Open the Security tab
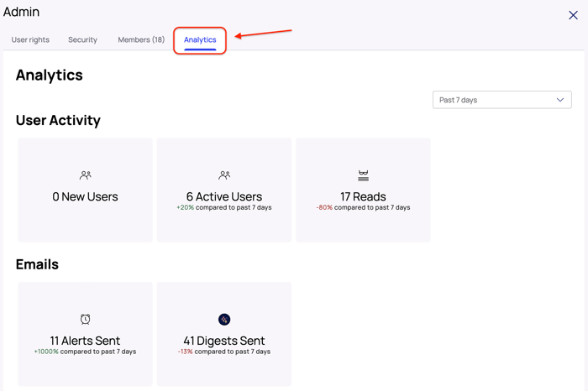The height and width of the screenshot is (391, 588). pos(82,39)
